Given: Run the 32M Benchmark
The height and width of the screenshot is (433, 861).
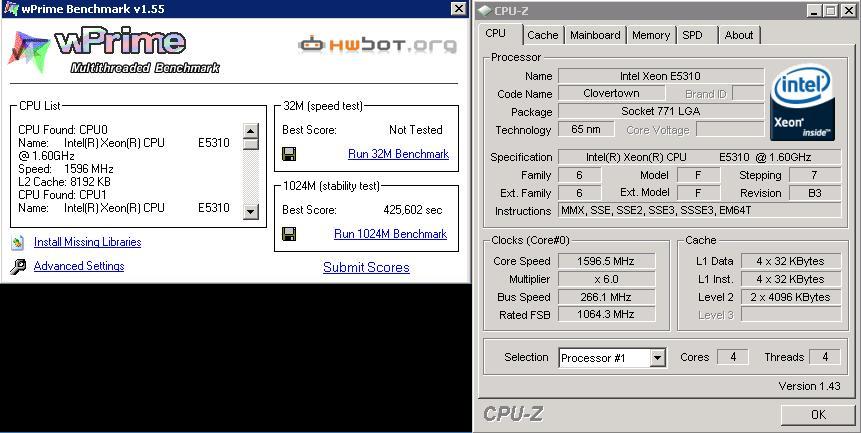Looking at the screenshot, I should coord(398,154).
